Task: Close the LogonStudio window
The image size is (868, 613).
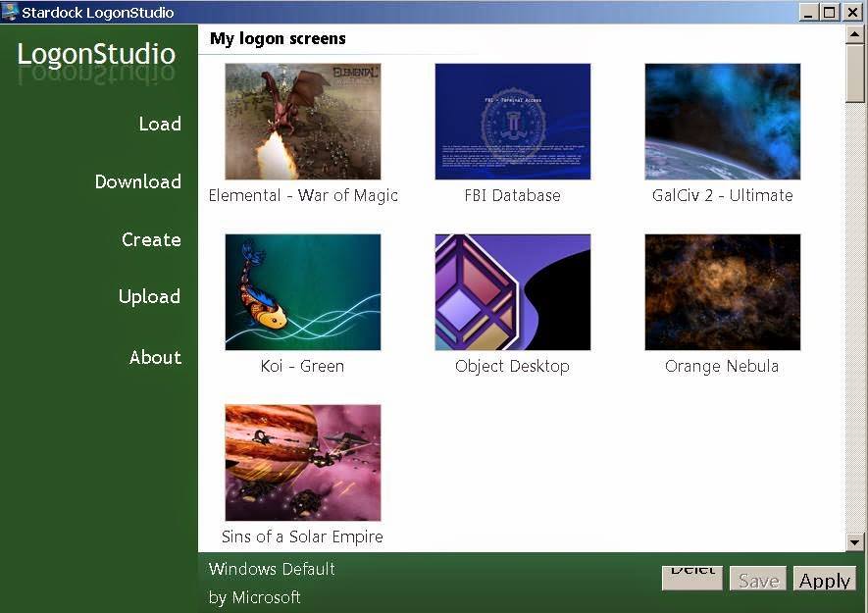Action: [x=853, y=12]
